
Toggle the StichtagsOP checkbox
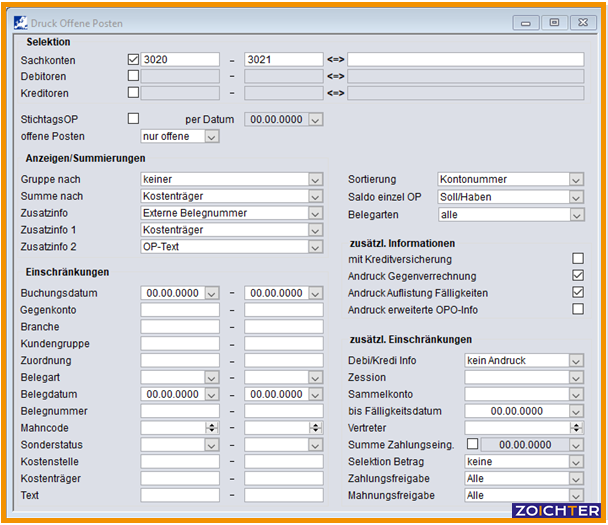134,119
